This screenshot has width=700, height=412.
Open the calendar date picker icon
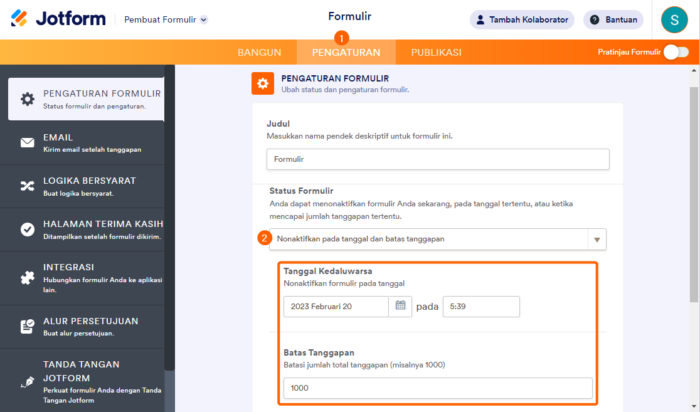(x=400, y=306)
